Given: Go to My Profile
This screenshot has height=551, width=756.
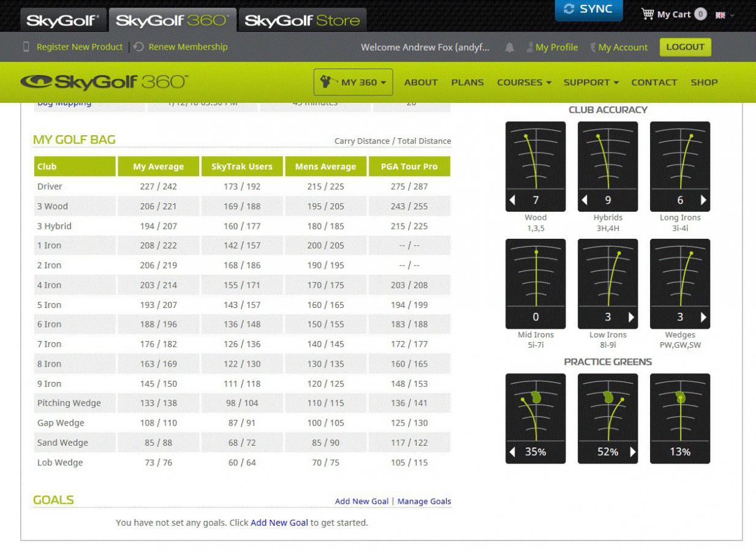Looking at the screenshot, I should [556, 47].
